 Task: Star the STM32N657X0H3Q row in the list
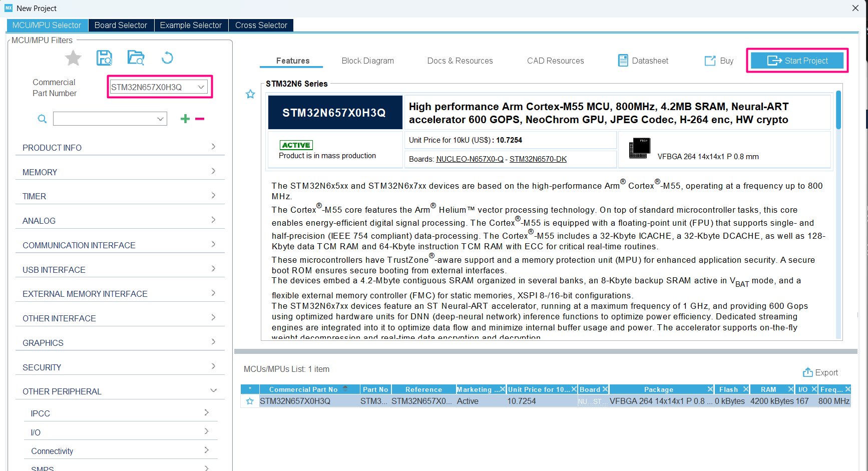pyautogui.click(x=250, y=400)
